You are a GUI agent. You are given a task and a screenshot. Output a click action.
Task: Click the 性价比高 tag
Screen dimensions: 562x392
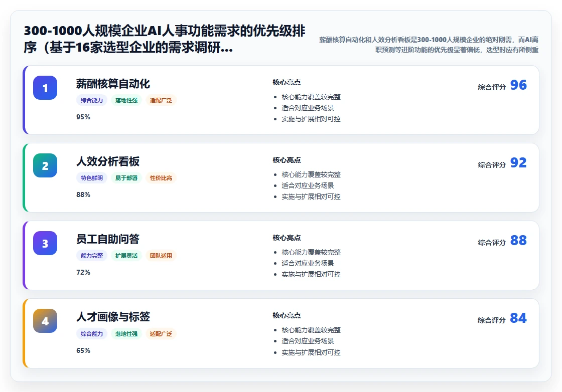[161, 178]
